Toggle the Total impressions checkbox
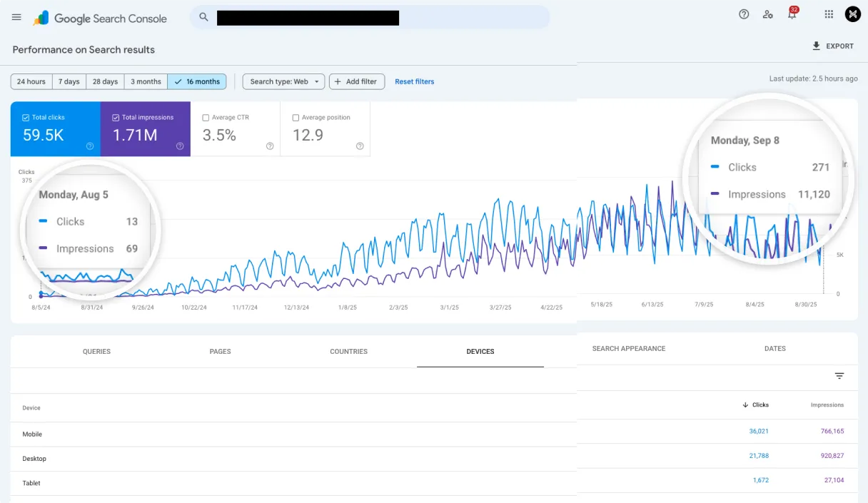The image size is (868, 503). pyautogui.click(x=116, y=118)
